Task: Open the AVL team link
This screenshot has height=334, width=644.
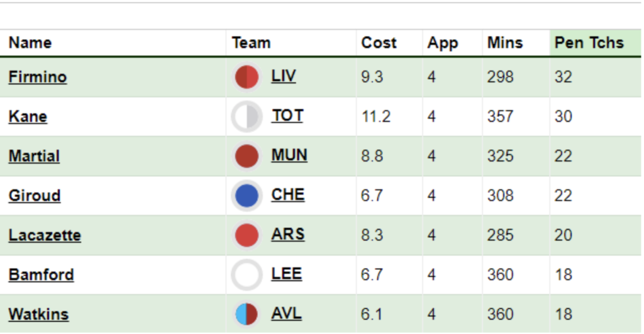Action: [286, 313]
